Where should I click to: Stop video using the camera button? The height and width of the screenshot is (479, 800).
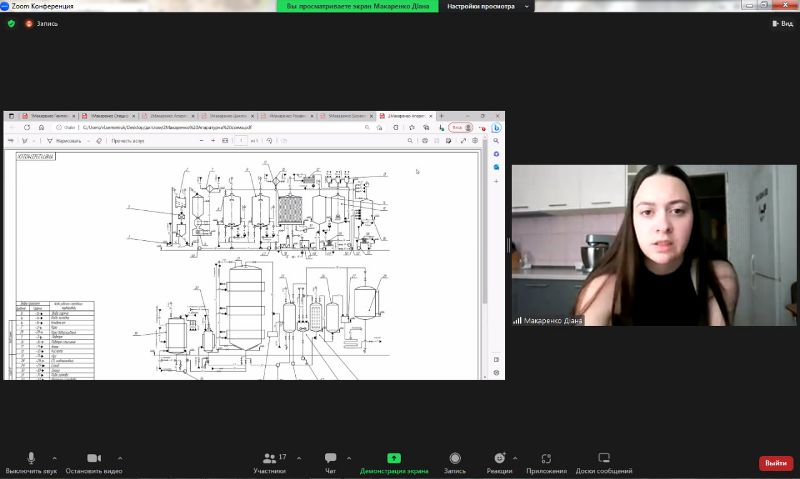pyautogui.click(x=94, y=459)
